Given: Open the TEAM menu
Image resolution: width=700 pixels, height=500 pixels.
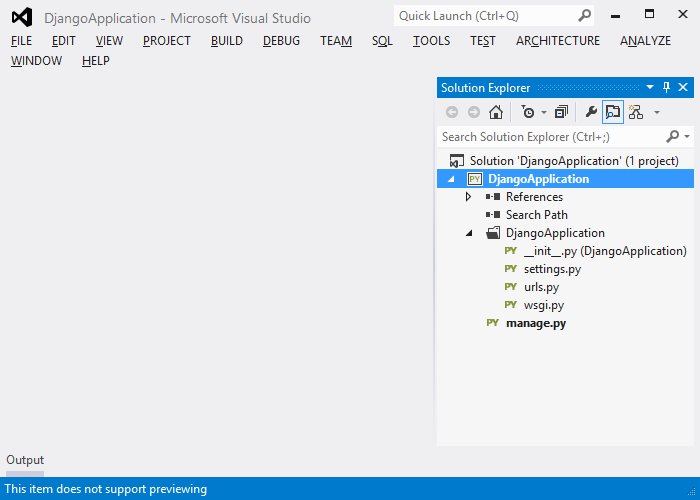Looking at the screenshot, I should coord(336,41).
